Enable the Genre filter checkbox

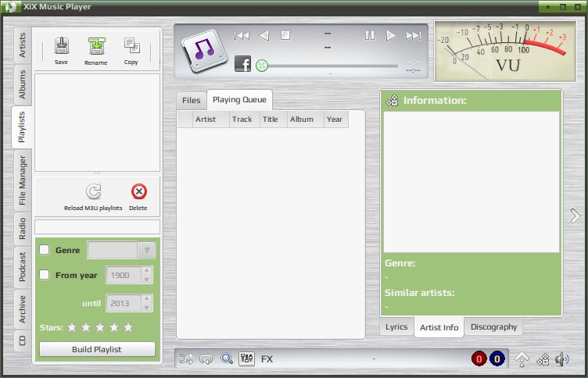[x=45, y=249]
